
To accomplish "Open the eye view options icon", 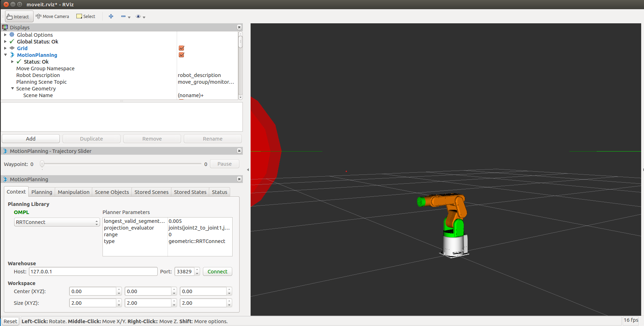I will (x=139, y=17).
